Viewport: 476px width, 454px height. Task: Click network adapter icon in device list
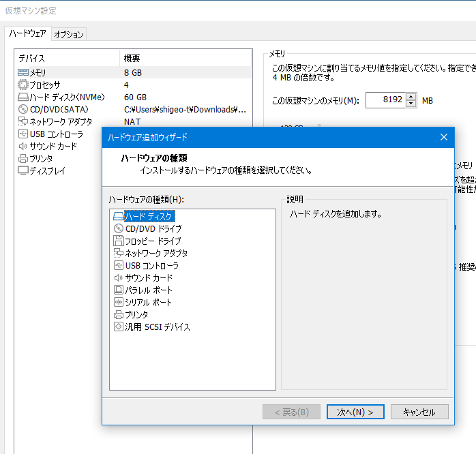point(23,121)
